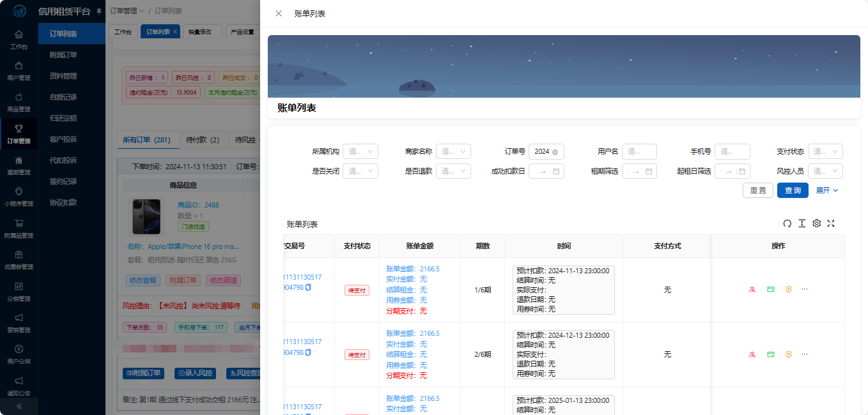Image resolution: width=868 pixels, height=415 pixels.
Task: Open 营销管理 in the left sidebar
Action: pos(19,323)
